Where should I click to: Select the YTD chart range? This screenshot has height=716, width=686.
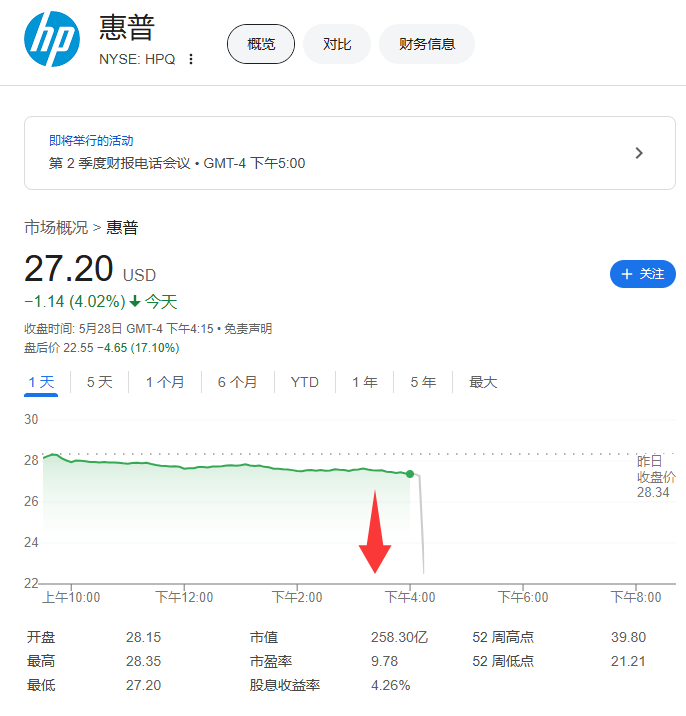point(305,382)
